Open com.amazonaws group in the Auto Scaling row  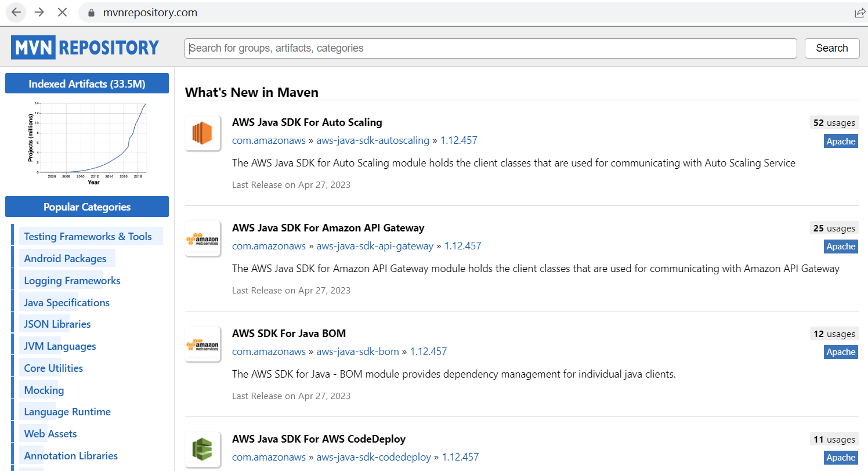click(x=269, y=140)
